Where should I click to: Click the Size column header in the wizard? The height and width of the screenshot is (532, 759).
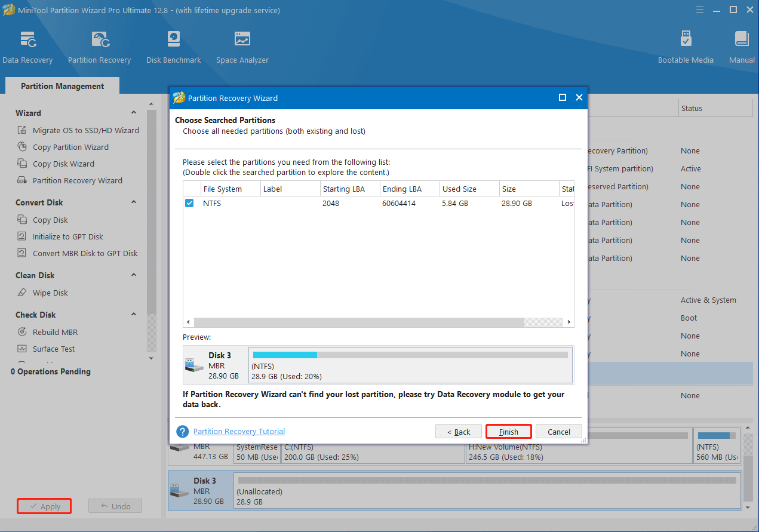pos(529,189)
